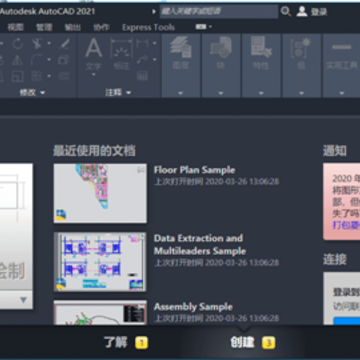
Task: Select the Linear dimension tool
Action: click(x=142, y=43)
